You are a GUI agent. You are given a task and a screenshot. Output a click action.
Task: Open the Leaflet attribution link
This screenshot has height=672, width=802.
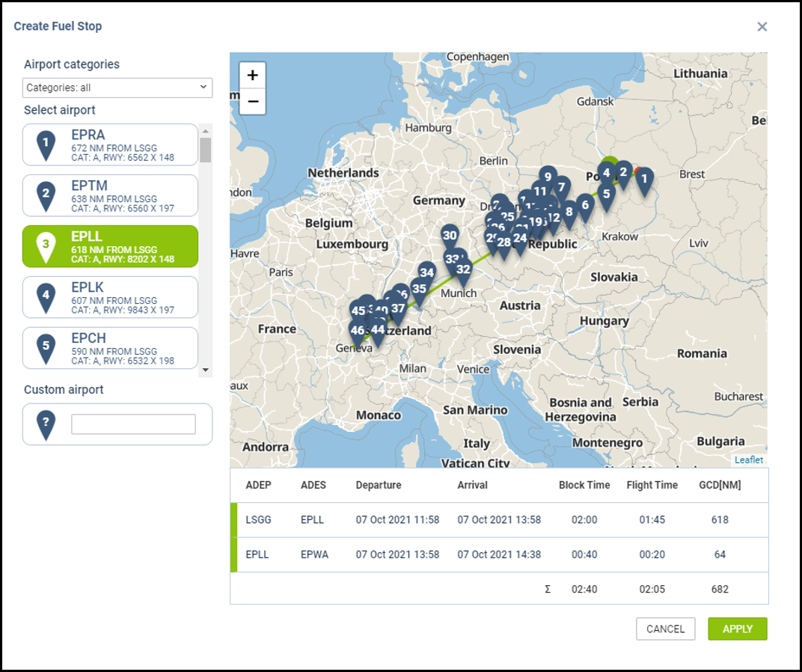coord(748,460)
